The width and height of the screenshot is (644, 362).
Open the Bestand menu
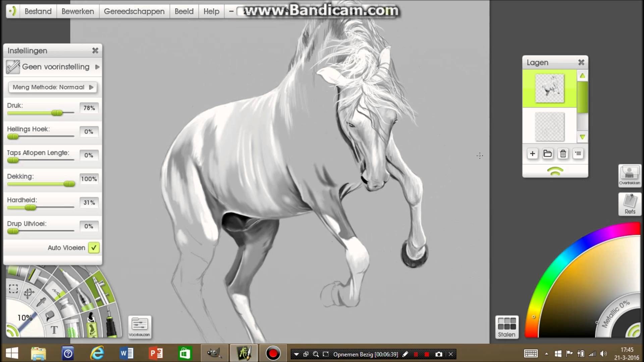click(x=38, y=11)
